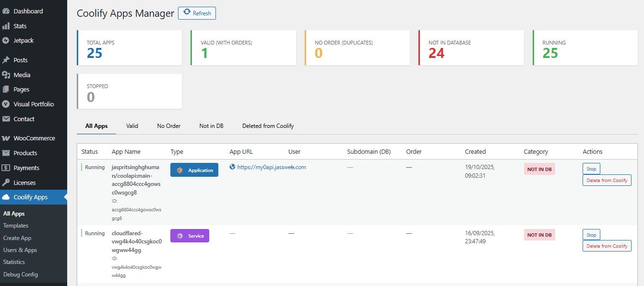The width and height of the screenshot is (644, 286).
Task: Click the Jetpack lightning icon
Action: tap(6, 41)
